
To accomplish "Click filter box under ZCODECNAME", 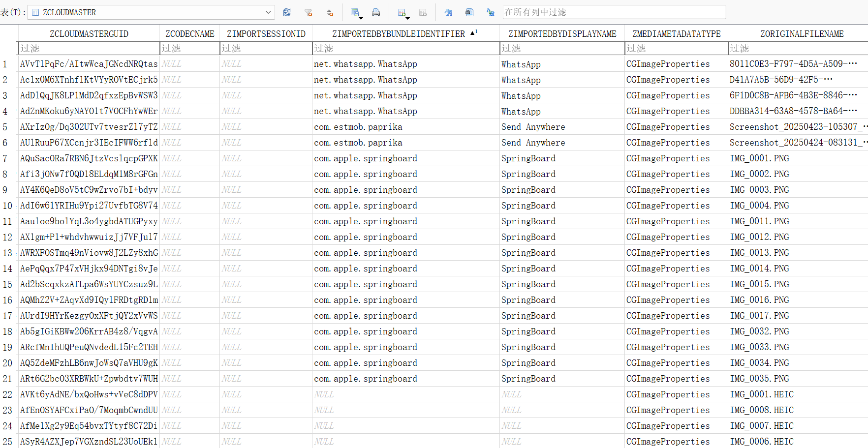I will pos(190,48).
